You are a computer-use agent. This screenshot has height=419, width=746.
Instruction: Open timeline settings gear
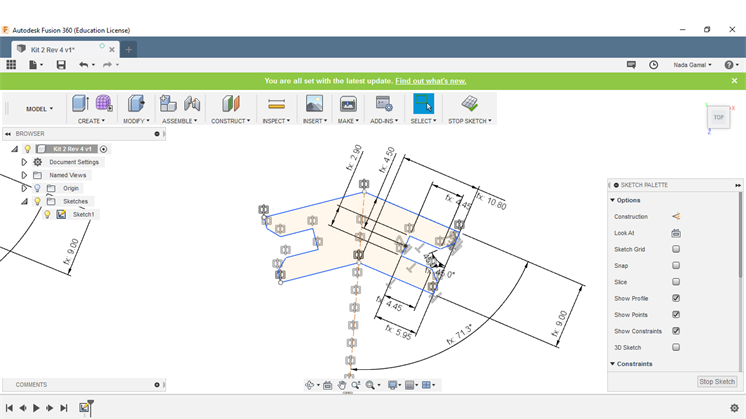pos(734,408)
